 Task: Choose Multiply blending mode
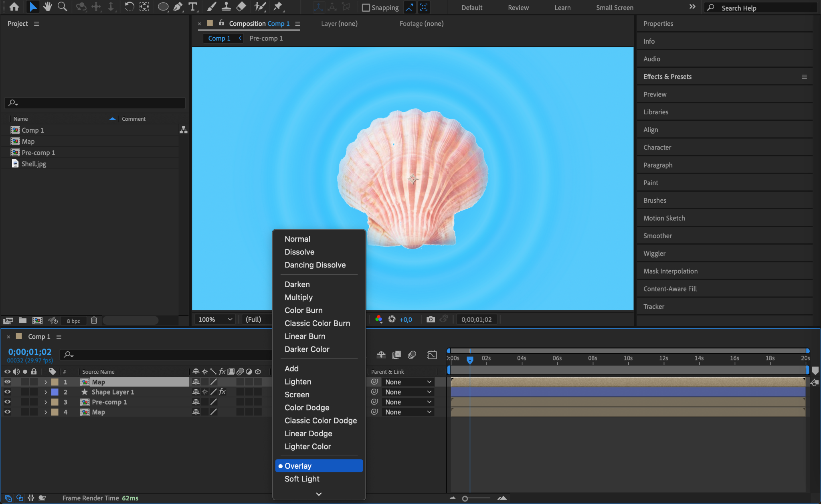click(298, 298)
